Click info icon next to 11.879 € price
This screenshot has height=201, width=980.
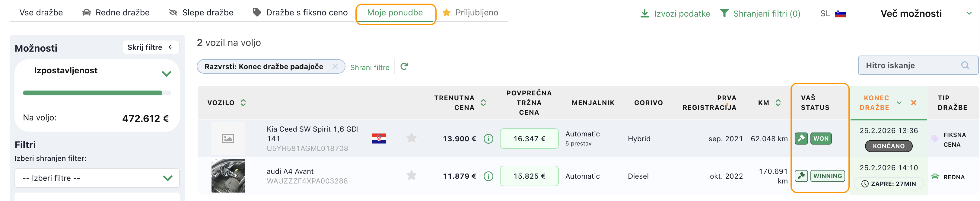click(488, 176)
